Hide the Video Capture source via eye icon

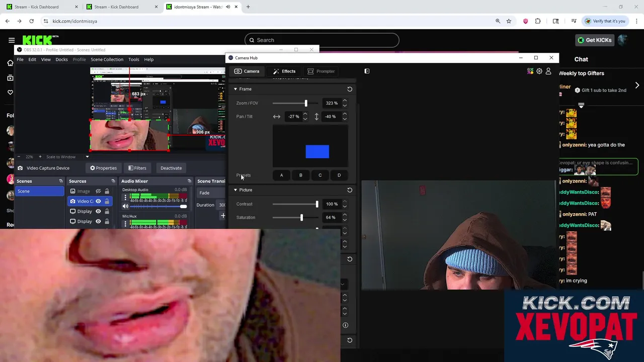coord(98,201)
